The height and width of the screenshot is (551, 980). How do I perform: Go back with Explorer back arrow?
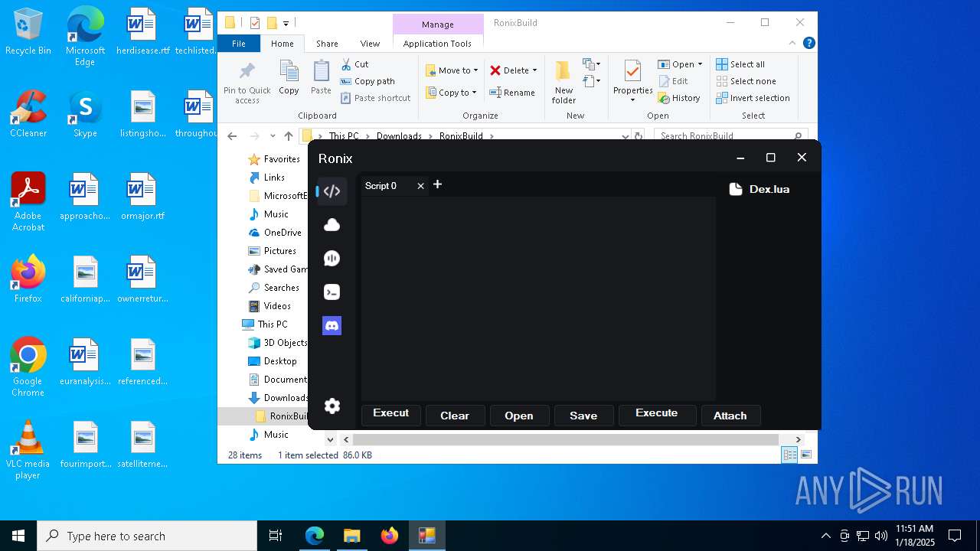(232, 136)
